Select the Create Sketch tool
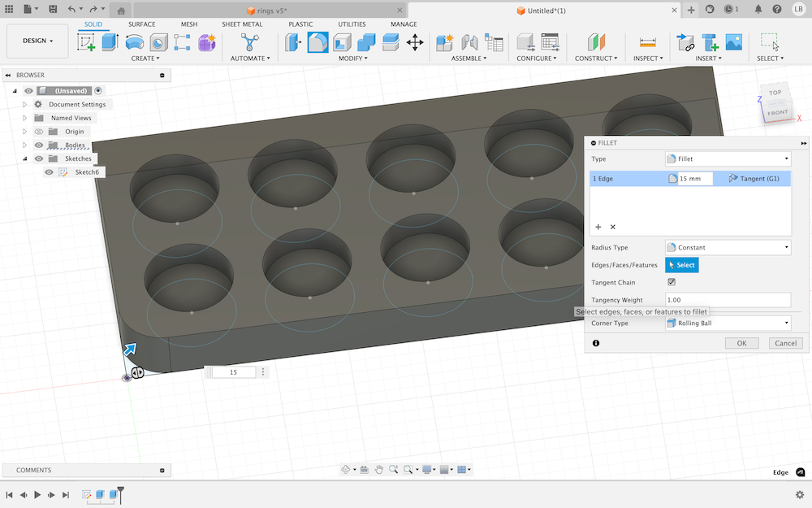Screen dimensions: 812x508 pos(86,42)
